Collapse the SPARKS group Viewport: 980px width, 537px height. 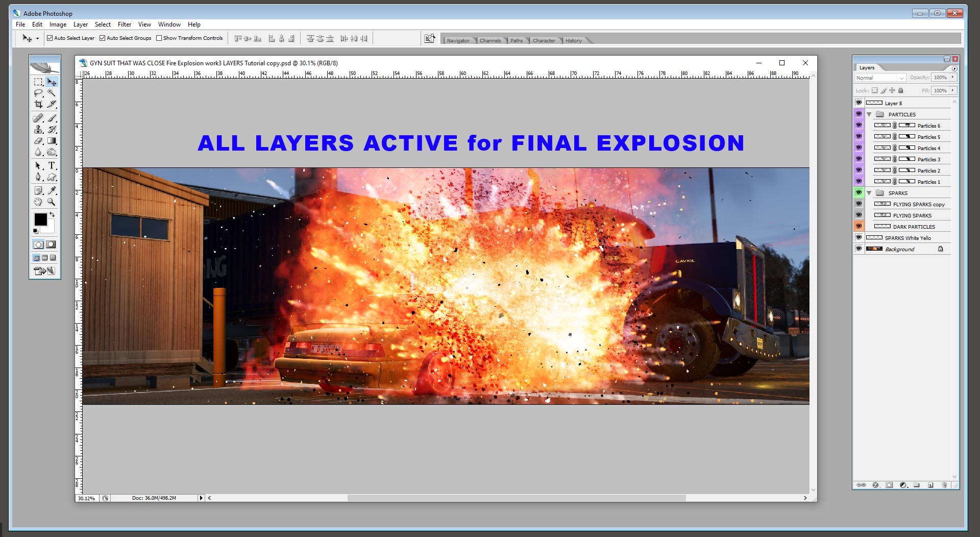click(869, 193)
